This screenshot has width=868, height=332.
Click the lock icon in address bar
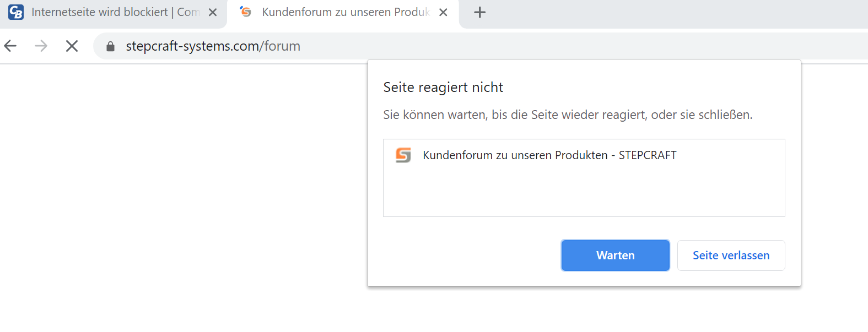point(110,46)
